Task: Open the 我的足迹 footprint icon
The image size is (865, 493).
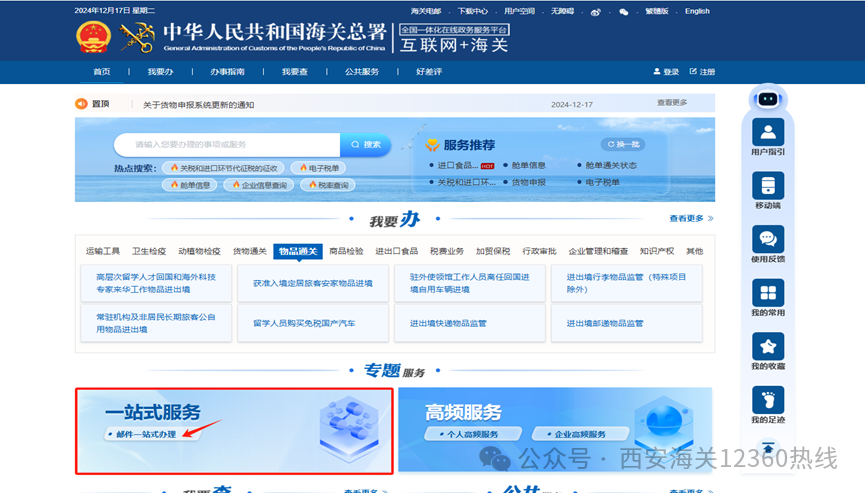Action: tap(768, 400)
